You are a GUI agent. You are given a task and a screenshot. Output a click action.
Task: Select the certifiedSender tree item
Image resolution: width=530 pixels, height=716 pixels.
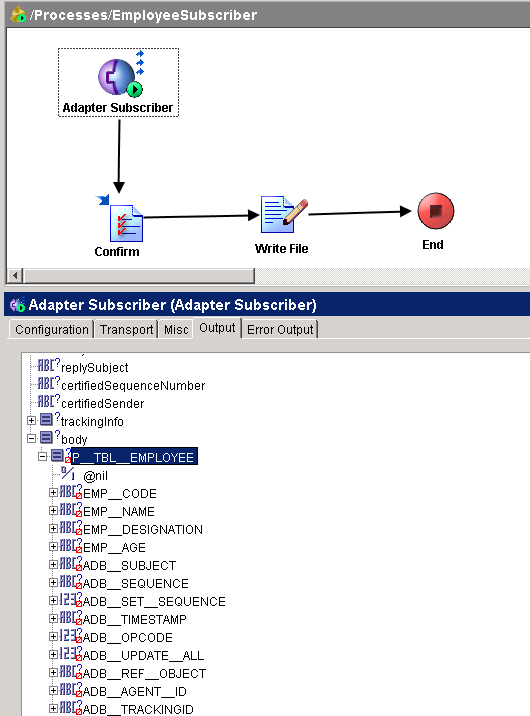[x=102, y=404]
